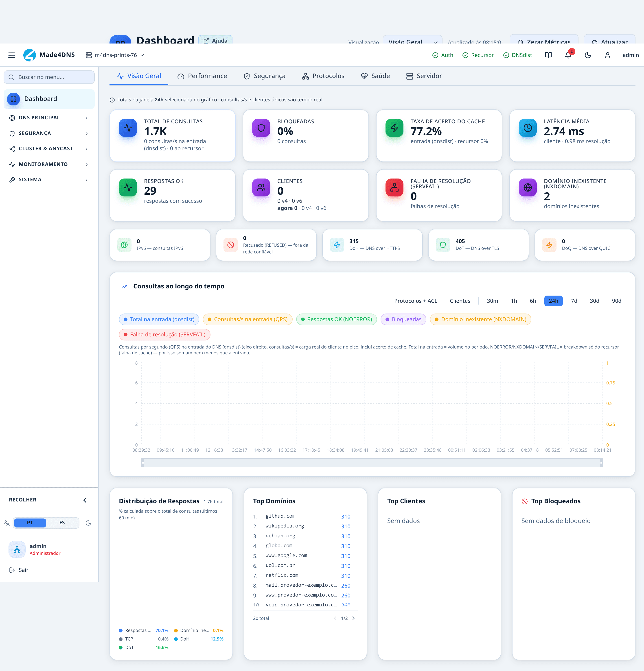
Task: Show the Protocolos + ACL chart view
Action: coord(416,301)
